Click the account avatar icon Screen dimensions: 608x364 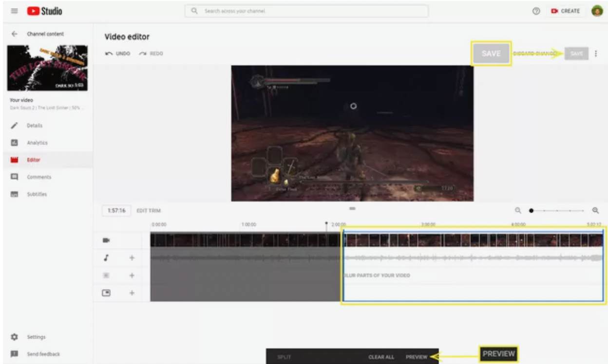pos(597,11)
